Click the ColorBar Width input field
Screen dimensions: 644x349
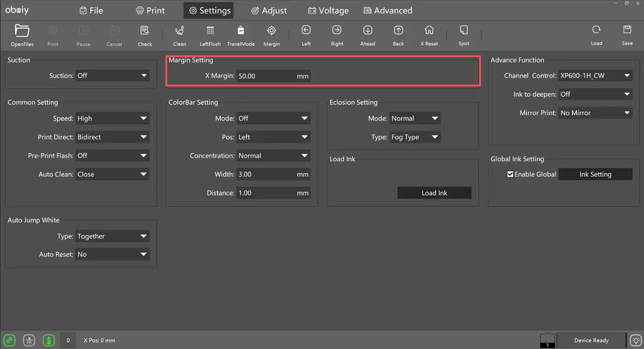[x=273, y=174]
